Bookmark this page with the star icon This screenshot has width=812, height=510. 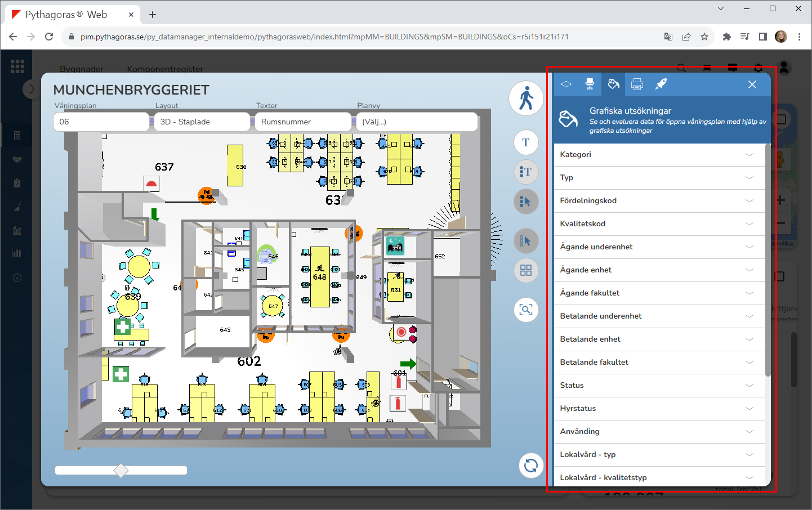704,37
